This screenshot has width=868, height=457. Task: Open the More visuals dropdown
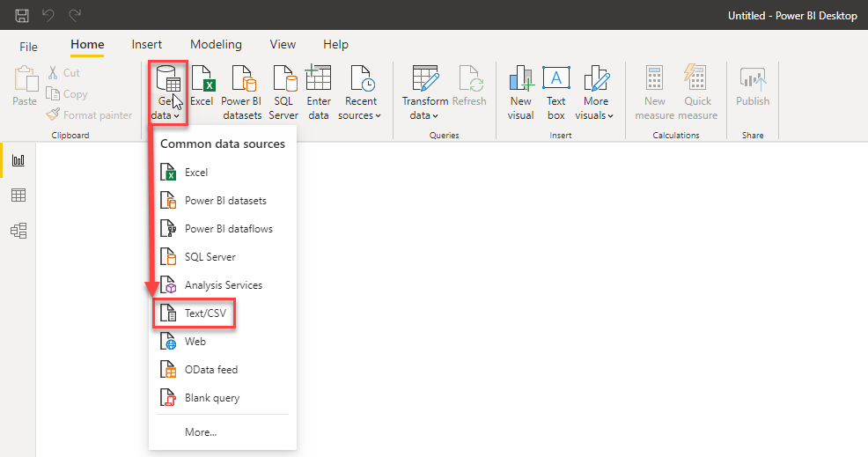pyautogui.click(x=595, y=92)
